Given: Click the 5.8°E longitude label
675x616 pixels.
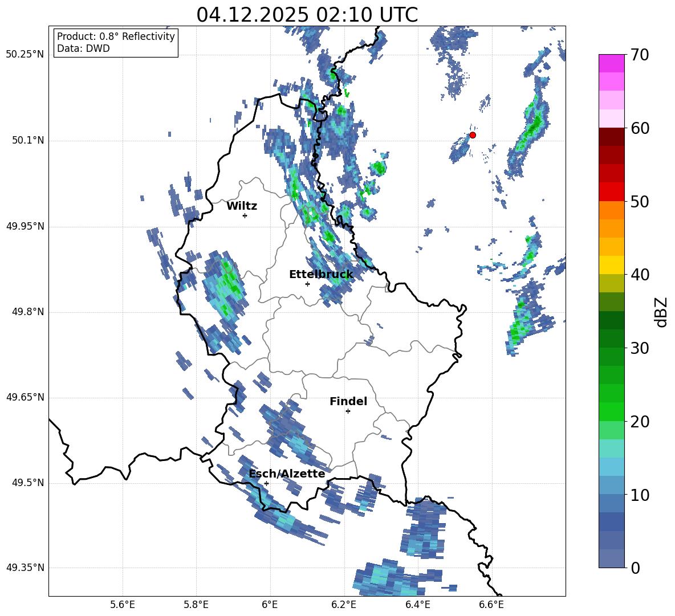Looking at the screenshot, I should (196, 605).
